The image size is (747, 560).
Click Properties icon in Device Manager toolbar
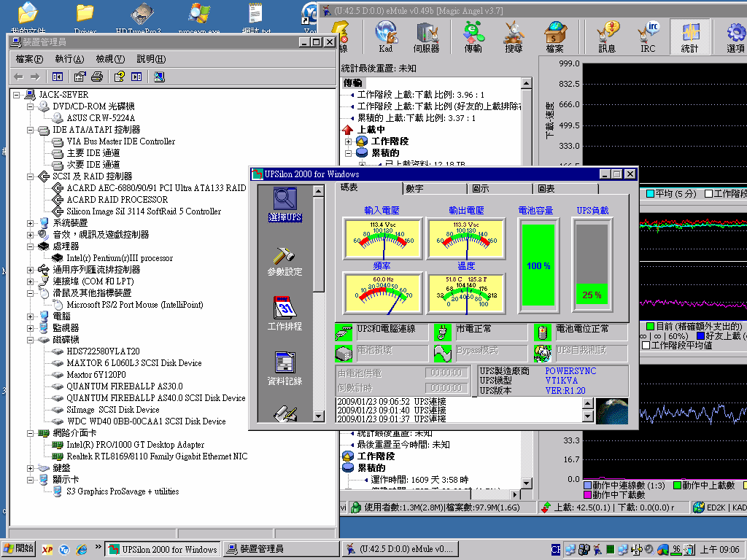[80, 77]
